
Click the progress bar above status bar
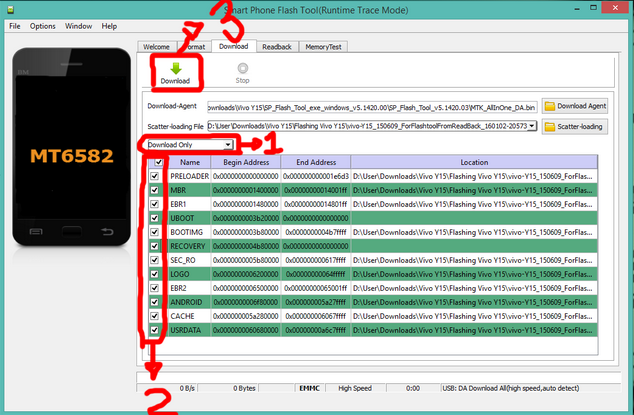pos(378,377)
